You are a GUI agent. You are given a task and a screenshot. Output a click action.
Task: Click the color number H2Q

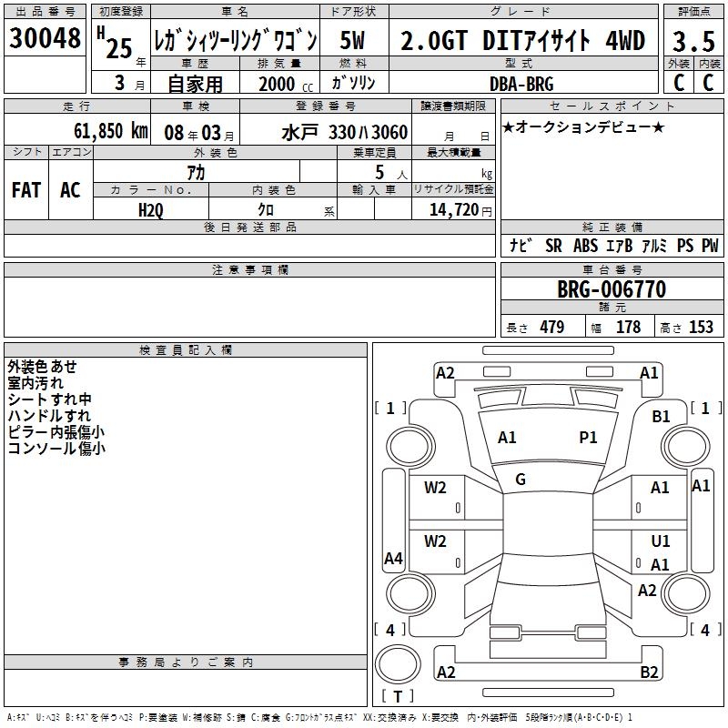pos(151,210)
